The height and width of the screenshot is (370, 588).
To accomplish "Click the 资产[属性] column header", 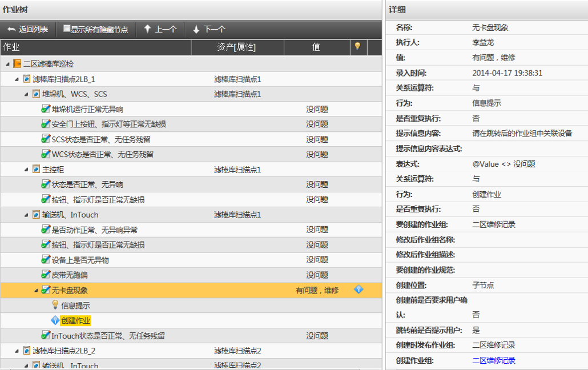I will 236,47.
